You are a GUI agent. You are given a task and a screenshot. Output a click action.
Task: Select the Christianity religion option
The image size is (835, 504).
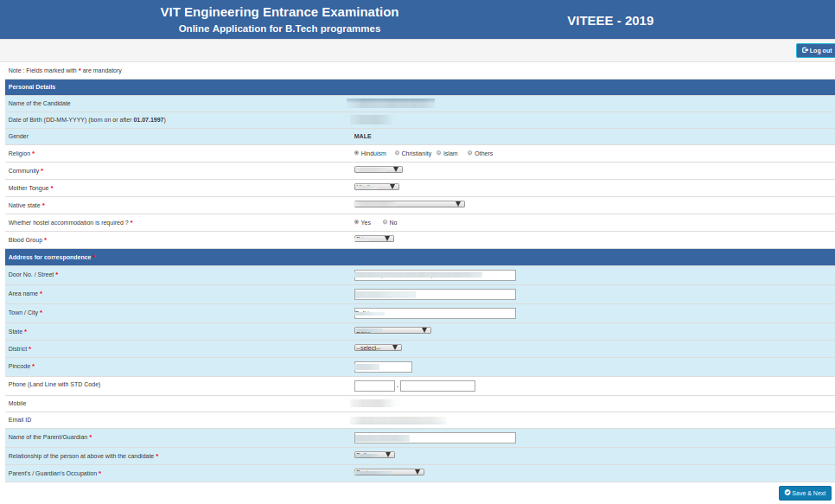pyautogui.click(x=397, y=152)
